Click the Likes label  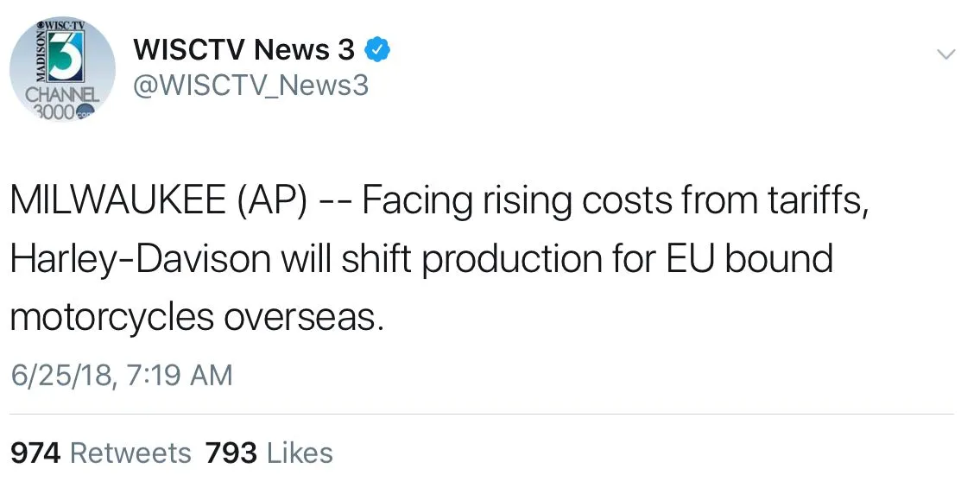pos(300,453)
